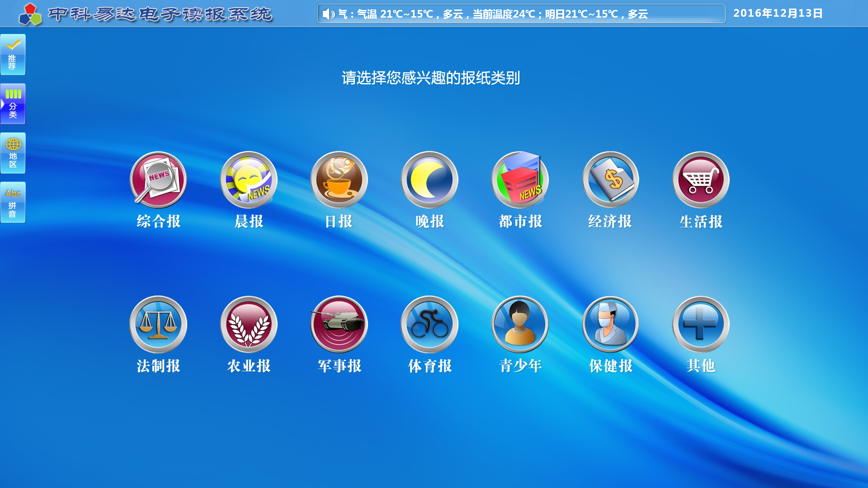
Task: Click the 中科多达 logo at top left
Action: click(30, 14)
